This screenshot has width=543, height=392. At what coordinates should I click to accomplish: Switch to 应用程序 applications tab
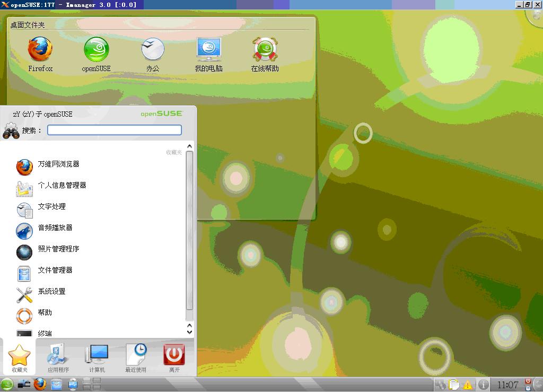click(x=58, y=358)
